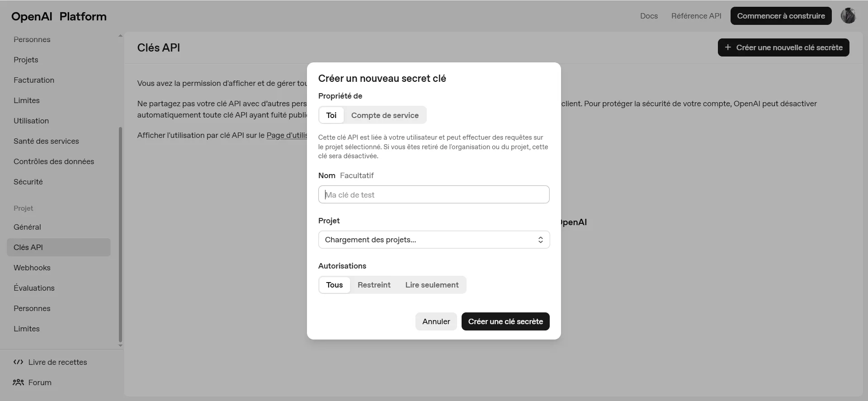Click the plus icon to create a key
This screenshot has width=868, height=401.
click(x=728, y=47)
